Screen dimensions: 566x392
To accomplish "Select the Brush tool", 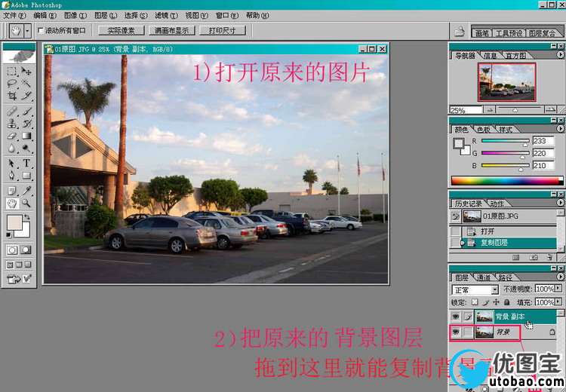I will [26, 111].
